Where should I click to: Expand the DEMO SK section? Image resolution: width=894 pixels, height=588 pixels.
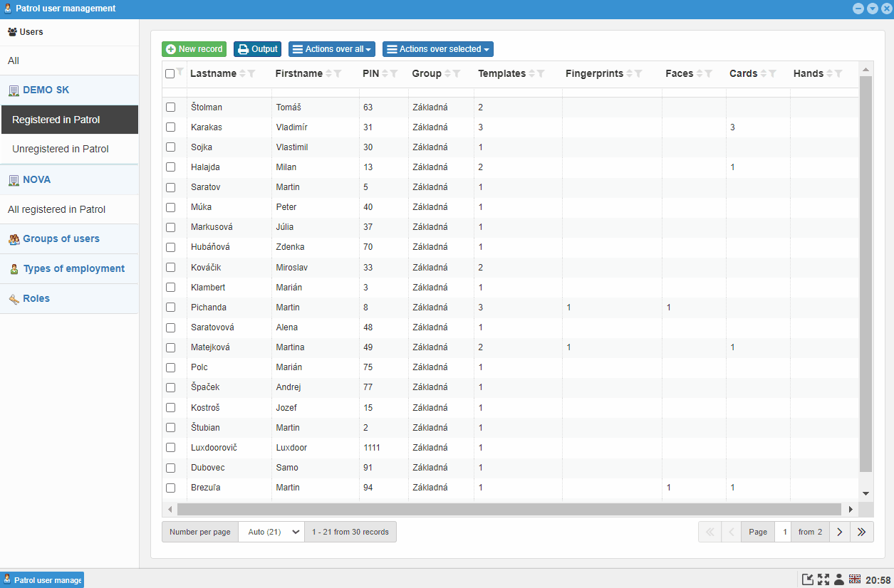[x=69, y=90]
